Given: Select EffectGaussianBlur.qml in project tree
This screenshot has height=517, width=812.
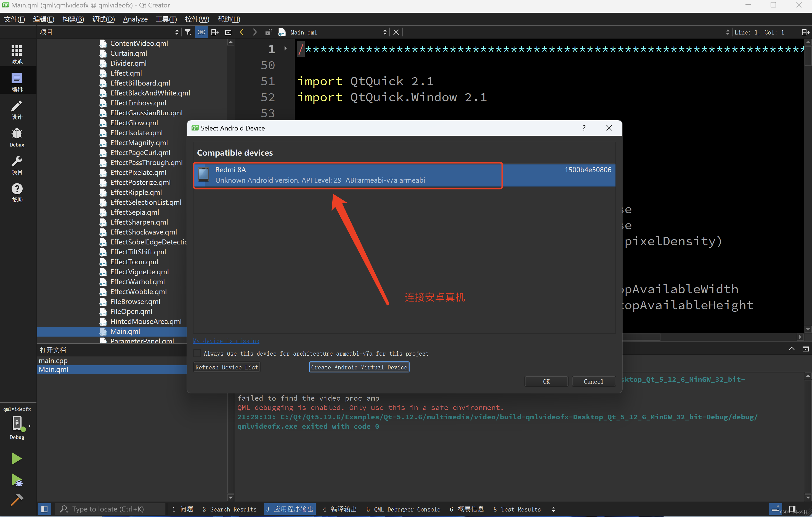Looking at the screenshot, I should 146,113.
